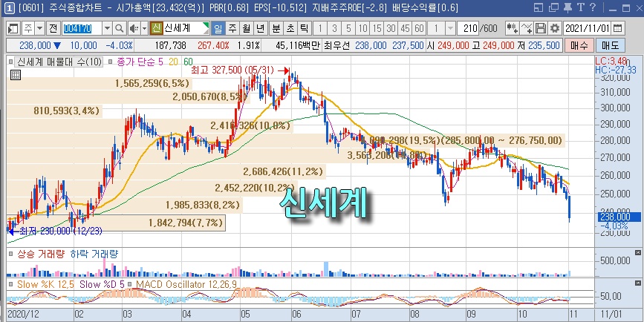The width and height of the screenshot is (644, 322).
Task: Choose the 10 interval preset
Action: pos(362,28)
